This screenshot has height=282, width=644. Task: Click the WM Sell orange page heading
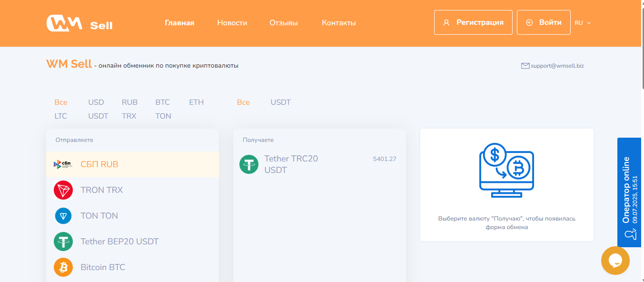pyautogui.click(x=69, y=64)
